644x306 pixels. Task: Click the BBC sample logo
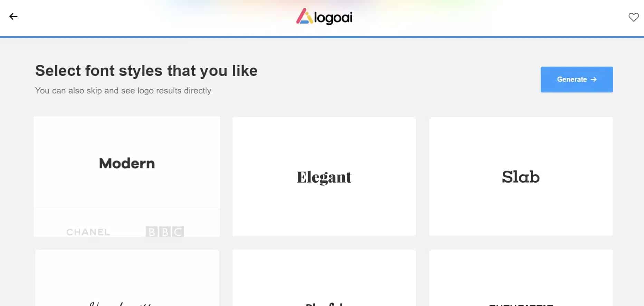[x=165, y=232]
